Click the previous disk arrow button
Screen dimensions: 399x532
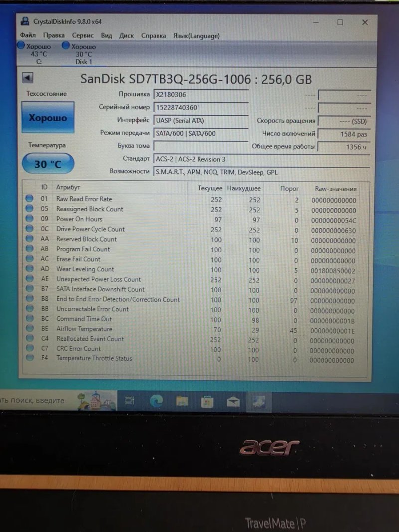[28, 78]
